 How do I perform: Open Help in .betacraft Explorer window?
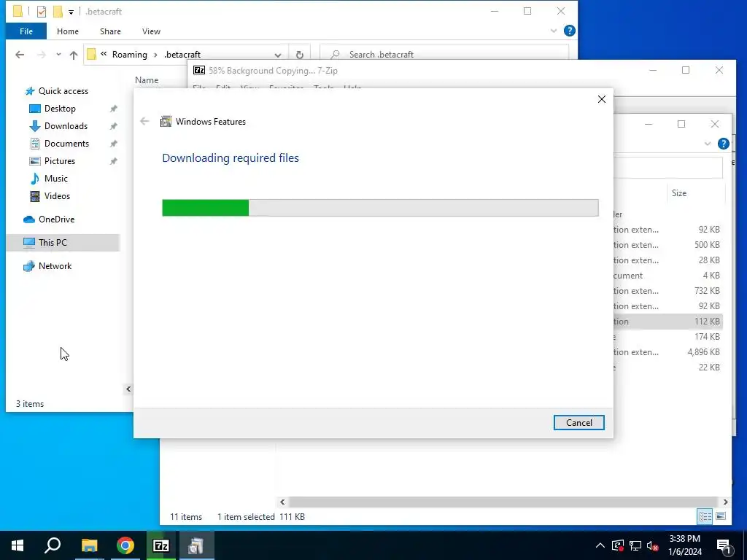569,31
